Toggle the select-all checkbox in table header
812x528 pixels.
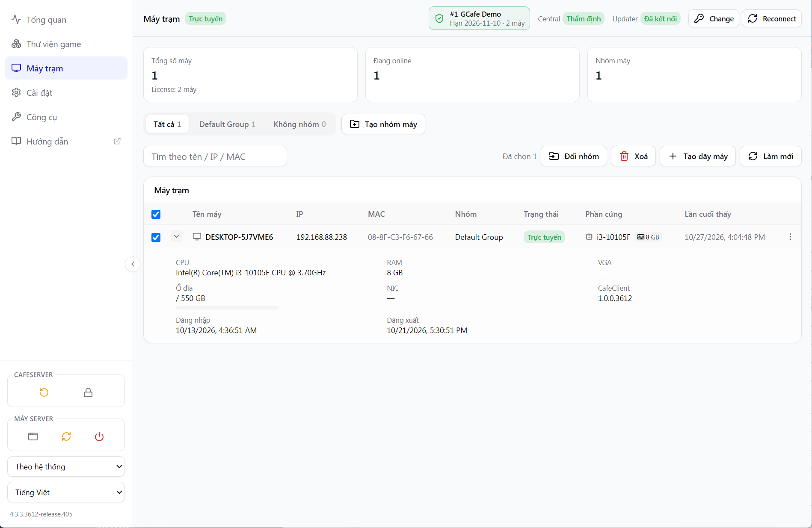tap(156, 214)
